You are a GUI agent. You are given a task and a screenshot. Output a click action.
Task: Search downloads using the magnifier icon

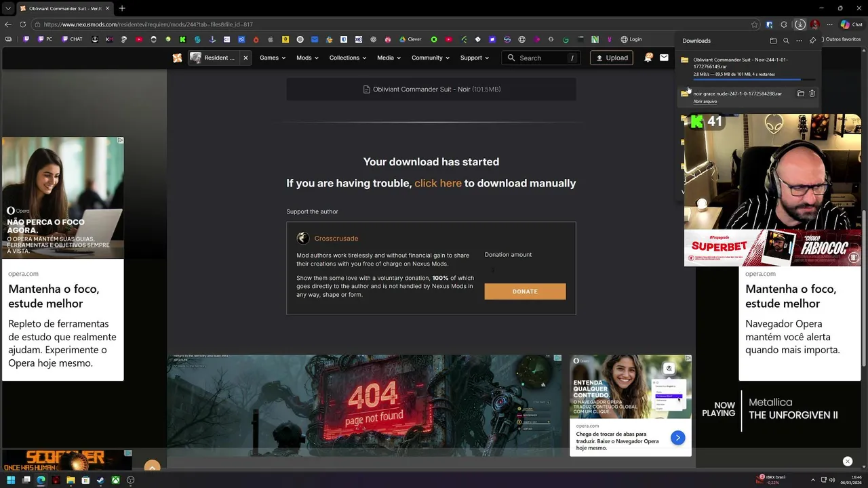pyautogui.click(x=786, y=41)
